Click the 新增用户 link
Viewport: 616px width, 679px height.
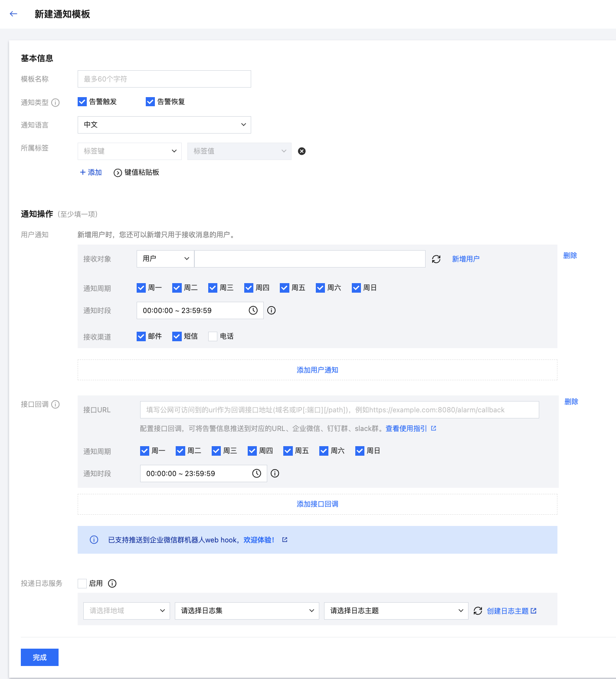pos(466,259)
